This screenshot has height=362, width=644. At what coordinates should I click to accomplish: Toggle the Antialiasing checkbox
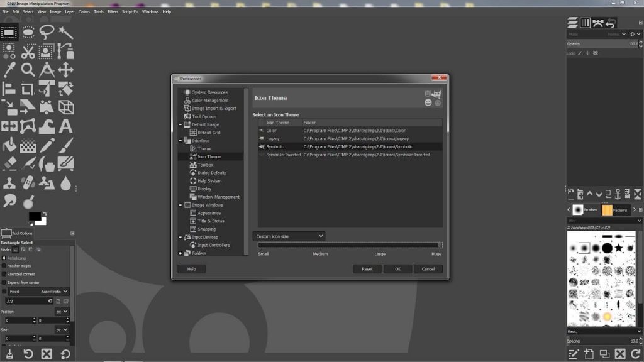[4, 258]
